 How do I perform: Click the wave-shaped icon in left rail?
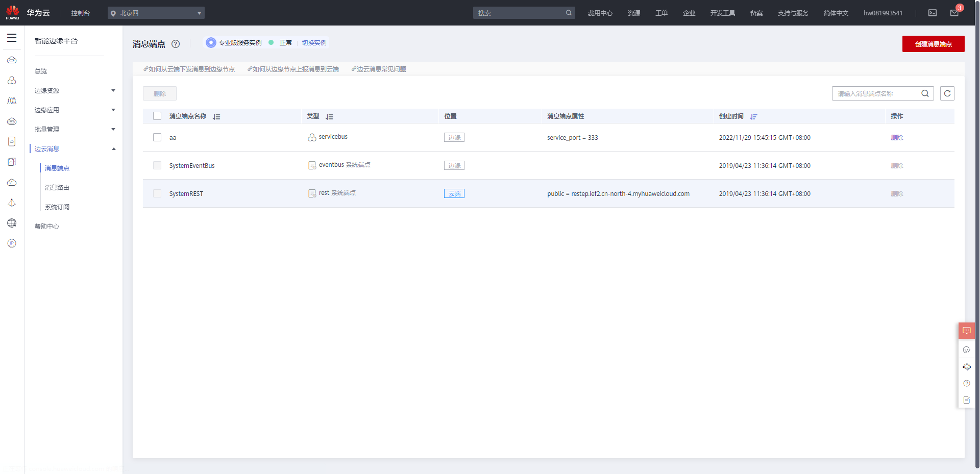click(x=12, y=101)
